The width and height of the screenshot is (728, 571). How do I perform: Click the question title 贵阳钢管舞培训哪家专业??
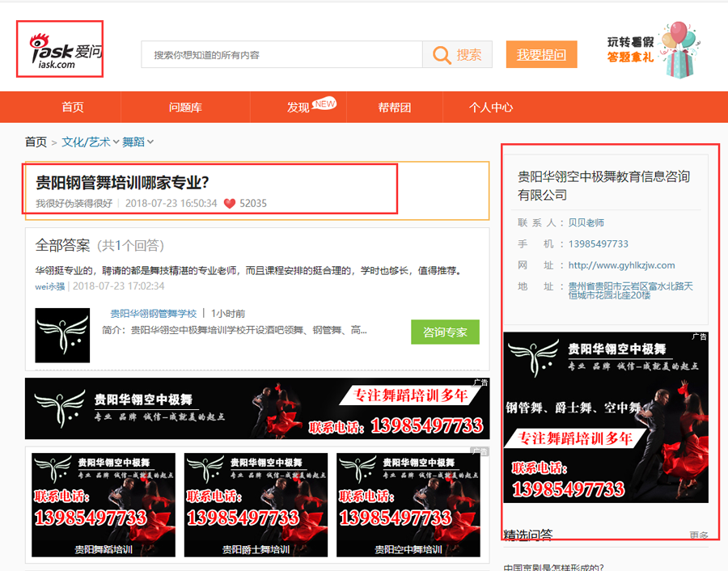coord(123,183)
